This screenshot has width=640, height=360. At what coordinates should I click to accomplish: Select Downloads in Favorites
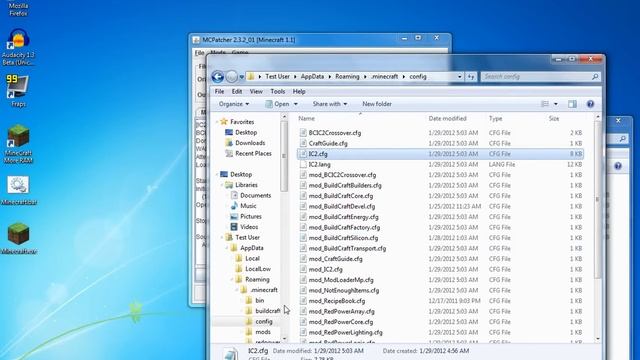click(x=250, y=143)
